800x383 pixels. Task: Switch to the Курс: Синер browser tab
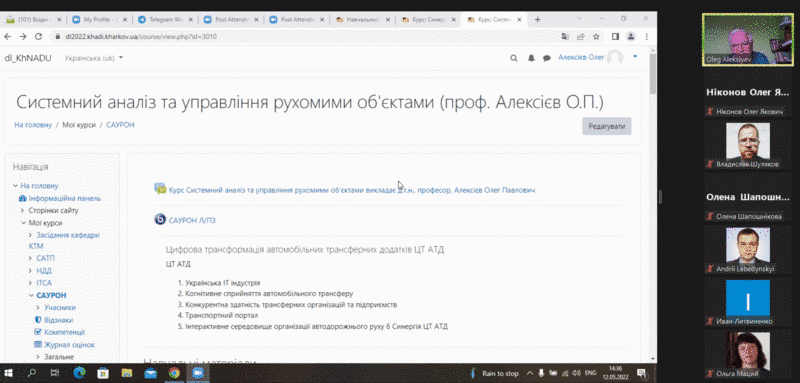(x=429, y=19)
